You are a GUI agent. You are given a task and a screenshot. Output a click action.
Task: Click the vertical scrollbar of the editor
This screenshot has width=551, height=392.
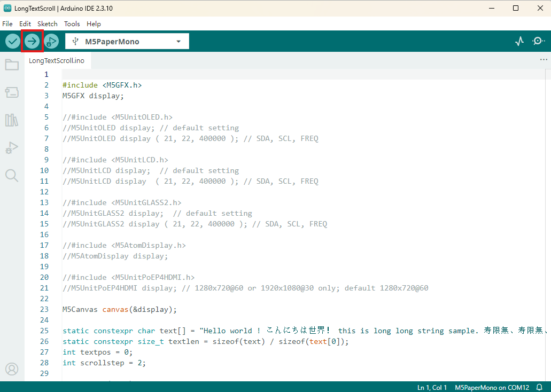point(548,225)
